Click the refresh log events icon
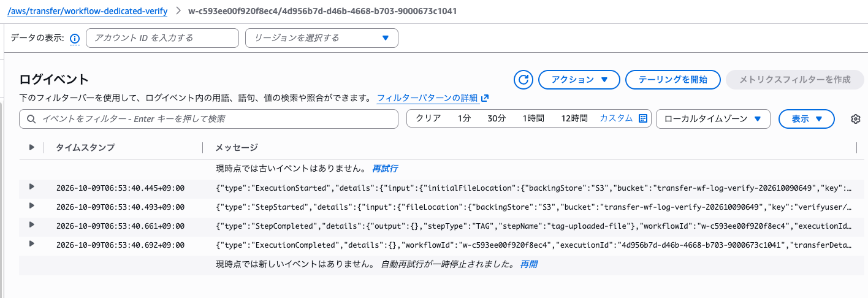 coord(523,80)
